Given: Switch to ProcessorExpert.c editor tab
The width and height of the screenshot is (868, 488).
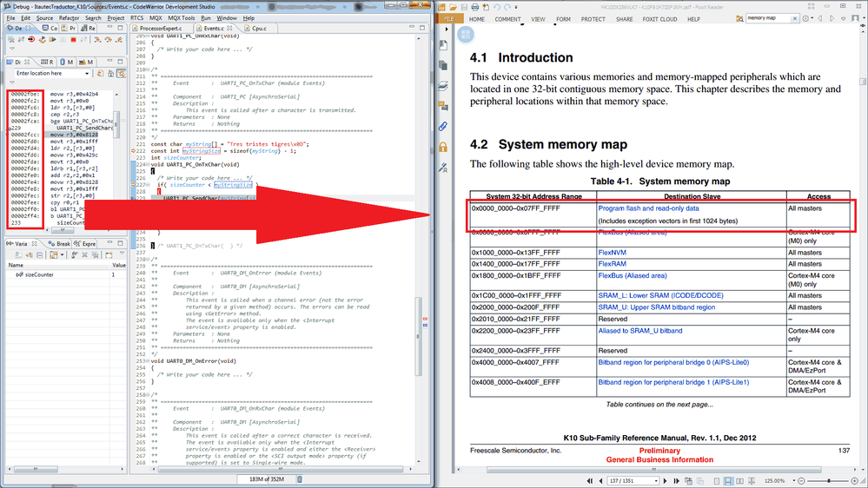Looking at the screenshot, I should click(x=161, y=28).
